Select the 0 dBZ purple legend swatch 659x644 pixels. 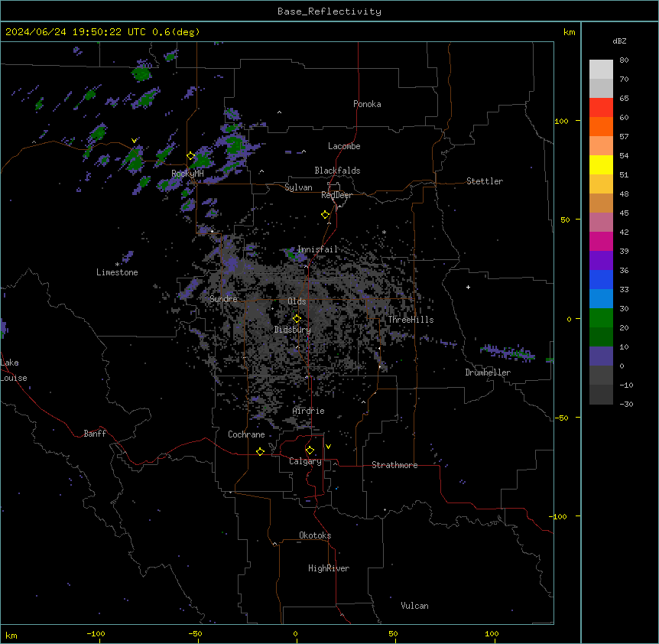point(601,356)
